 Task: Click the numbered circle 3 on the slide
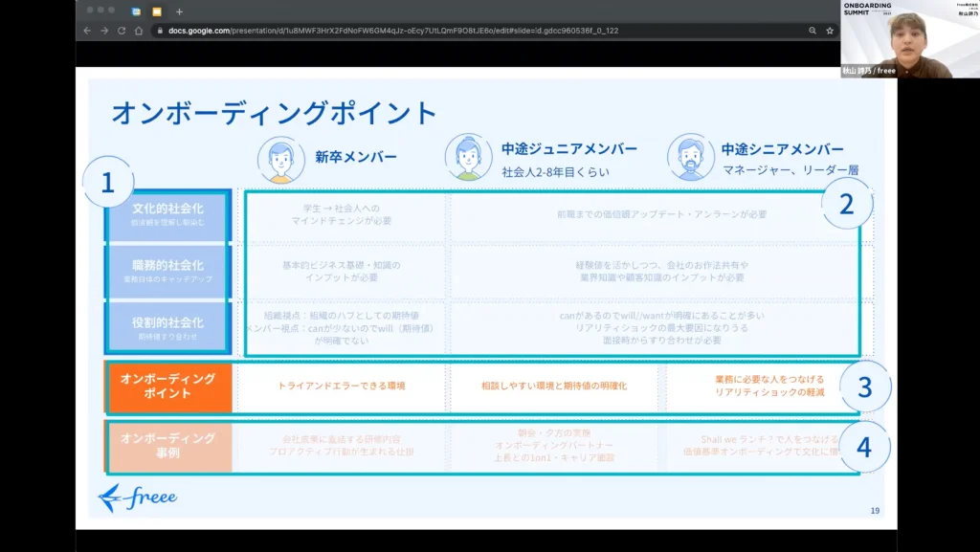(x=865, y=387)
